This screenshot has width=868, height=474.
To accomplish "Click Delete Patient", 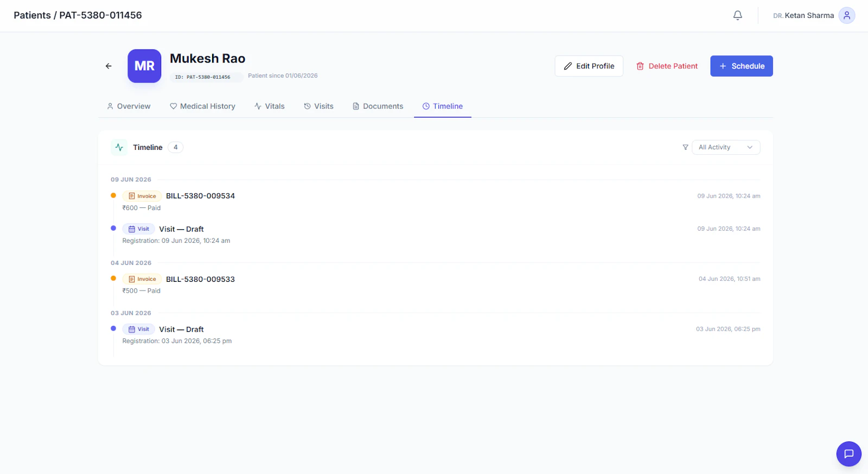I will 667,66.
